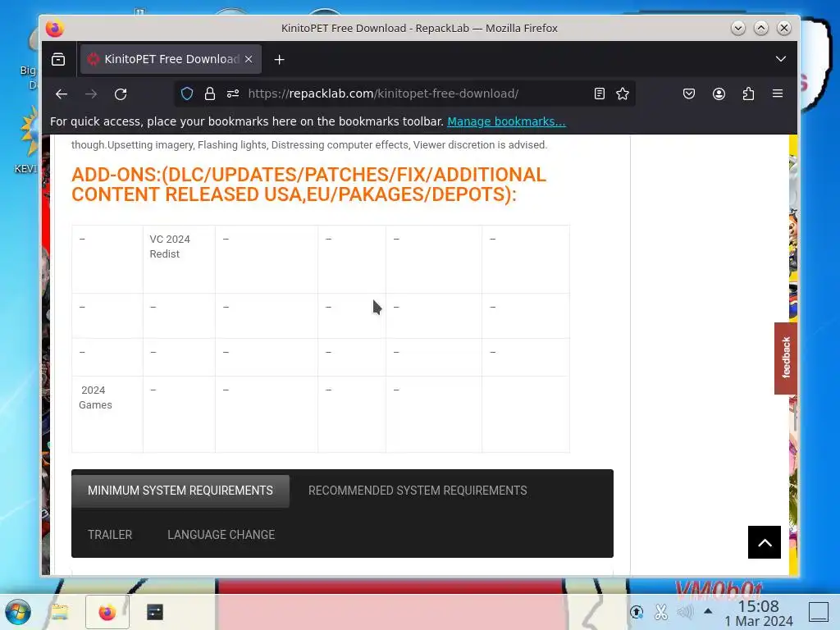This screenshot has height=630, width=840.
Task: Open Firefox application hamburger menu
Action: pos(778,94)
